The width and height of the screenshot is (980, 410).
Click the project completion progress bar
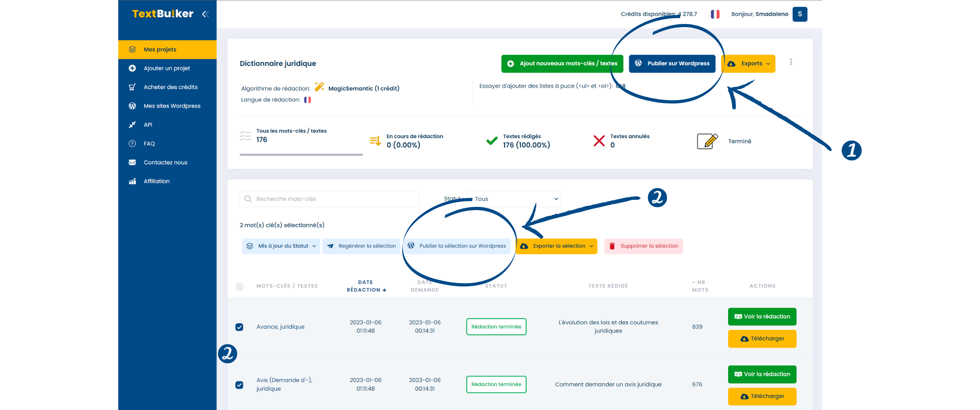(x=301, y=155)
